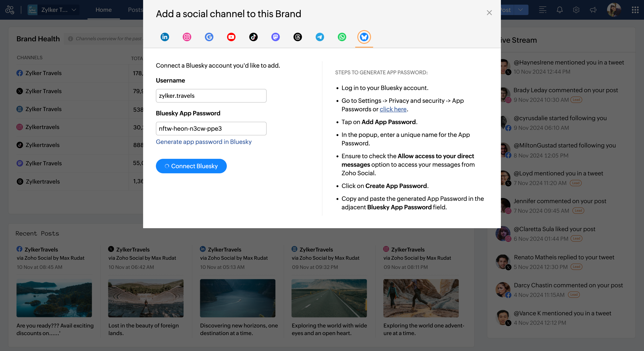The image size is (644, 351).
Task: Open @MiltonGustad started following you
Action: click(x=565, y=146)
